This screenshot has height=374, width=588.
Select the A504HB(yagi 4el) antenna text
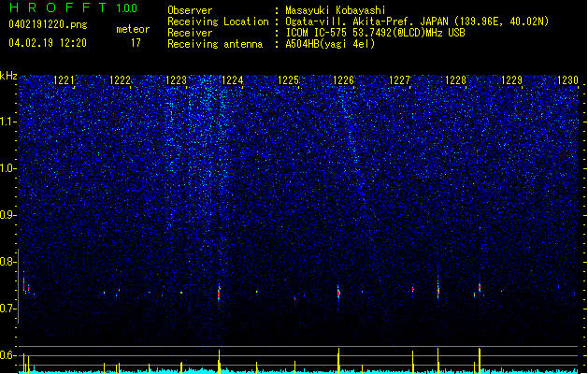pyautogui.click(x=330, y=44)
